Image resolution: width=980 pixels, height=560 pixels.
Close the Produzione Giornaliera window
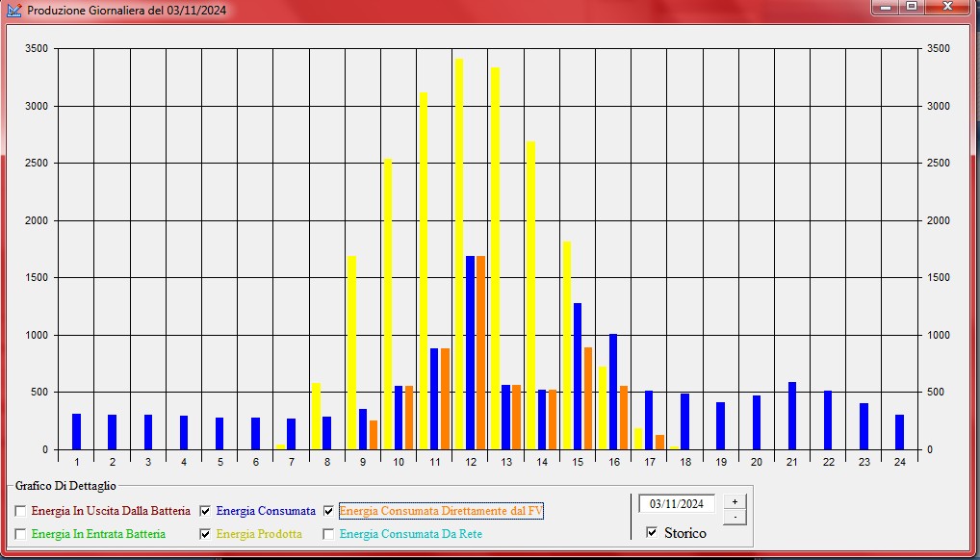coord(948,7)
